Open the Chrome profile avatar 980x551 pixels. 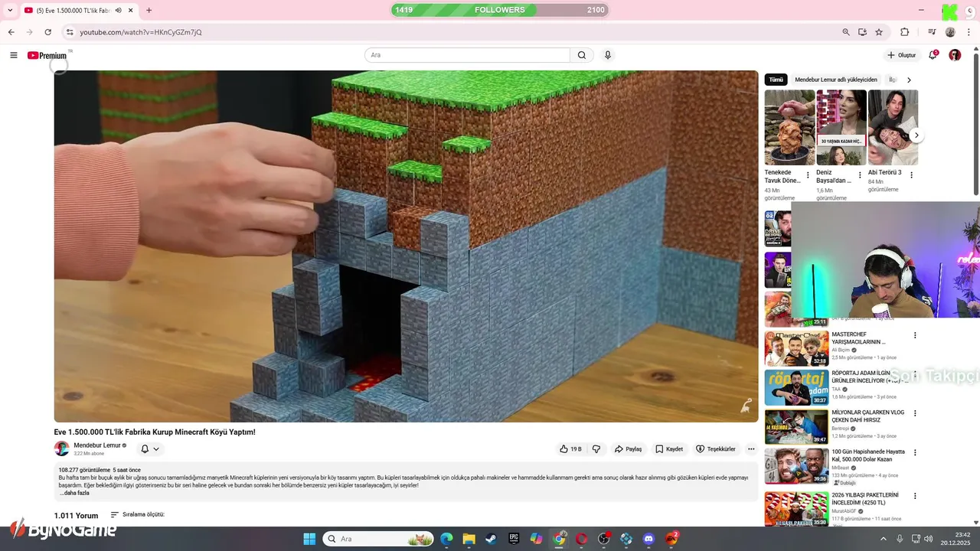pyautogui.click(x=950, y=32)
